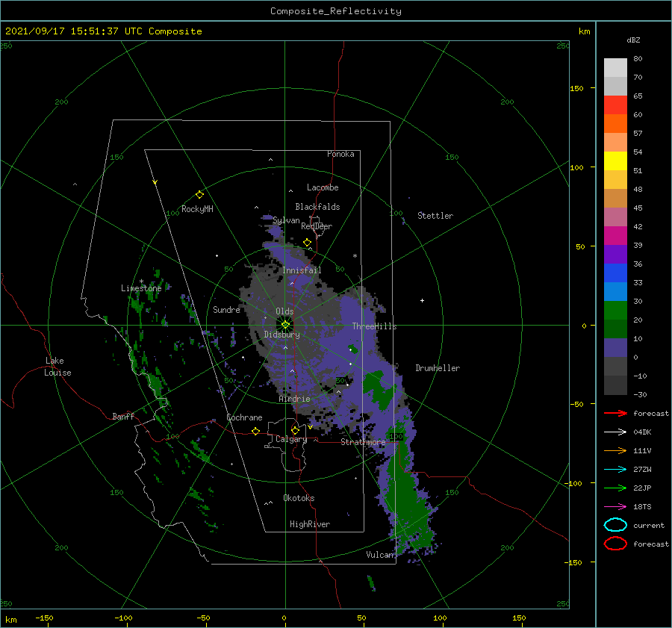This screenshot has width=672, height=628.
Task: Click the yellow diamond marker below RedDeer
Action: click(307, 243)
